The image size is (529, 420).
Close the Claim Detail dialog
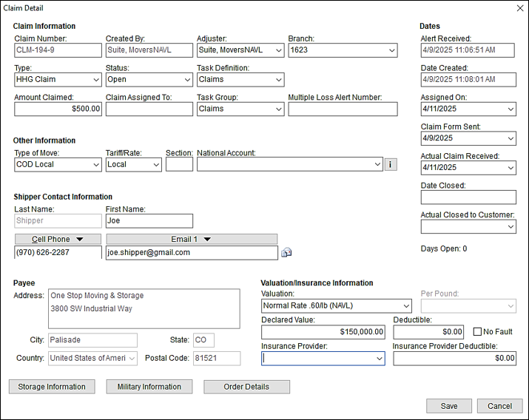point(519,7)
